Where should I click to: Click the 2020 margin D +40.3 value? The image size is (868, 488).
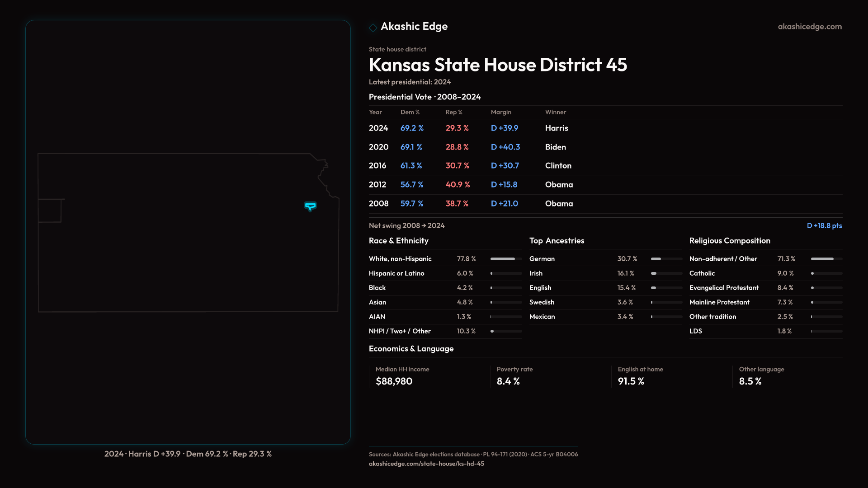[x=505, y=147]
